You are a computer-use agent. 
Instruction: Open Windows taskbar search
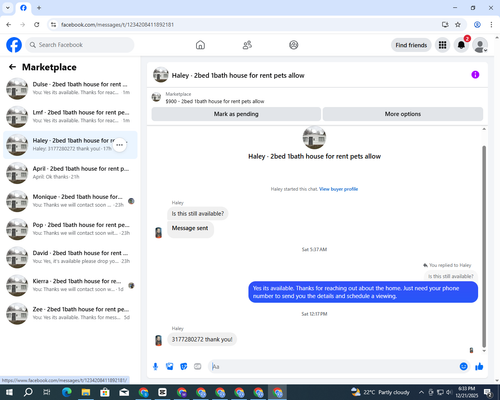[x=28, y=392]
